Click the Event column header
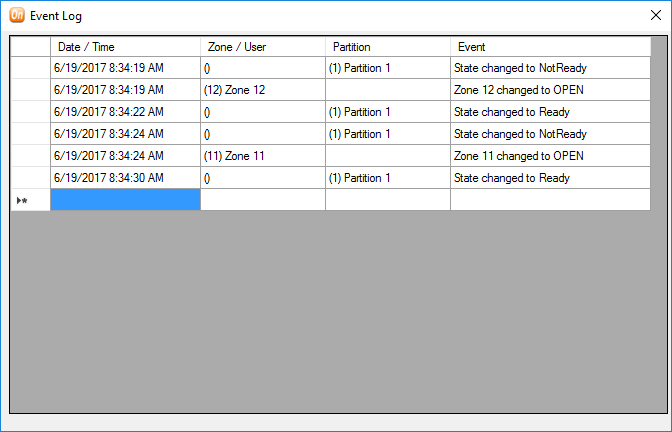672x432 pixels. tap(550, 47)
